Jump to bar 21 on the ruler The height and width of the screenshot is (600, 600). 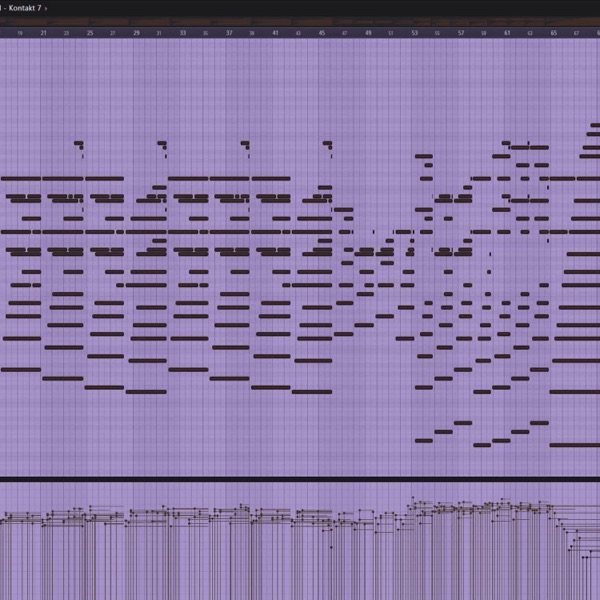coord(43,33)
